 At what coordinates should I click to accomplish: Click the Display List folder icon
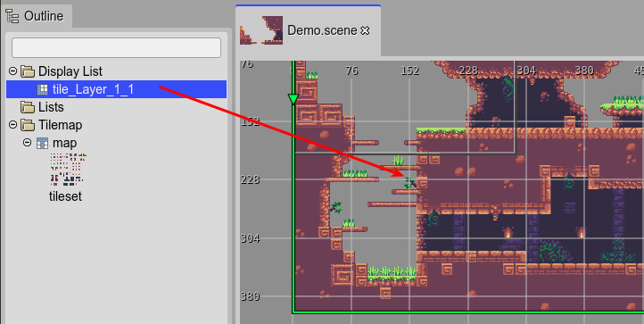(x=28, y=71)
